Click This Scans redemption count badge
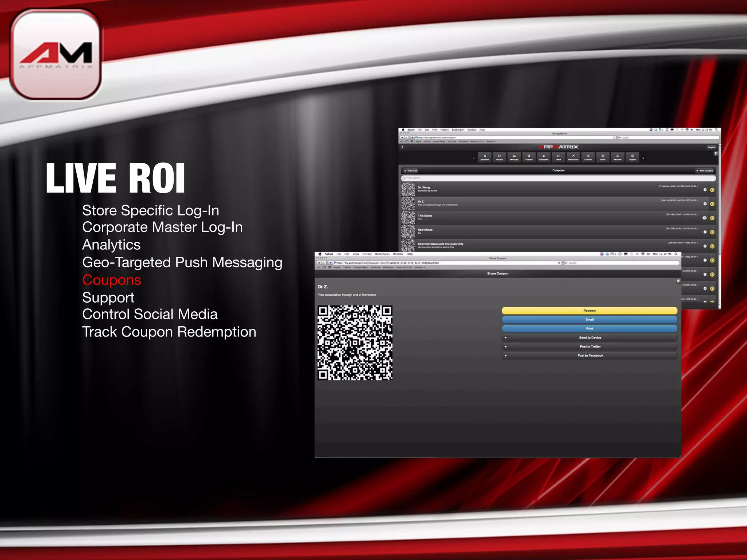 705,218
